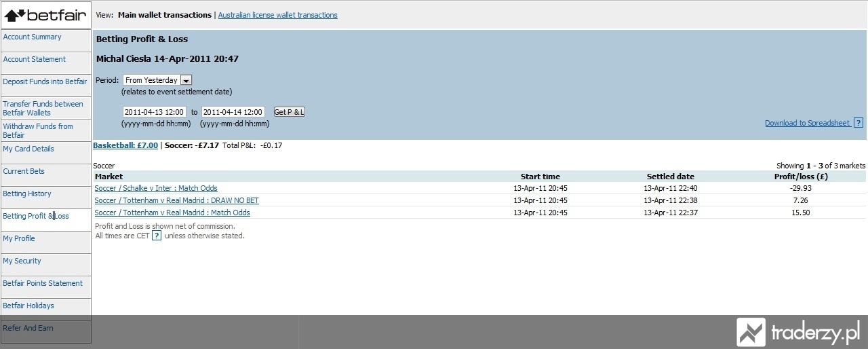View Current Bets
Screen dimensions: 868x349
tap(24, 171)
